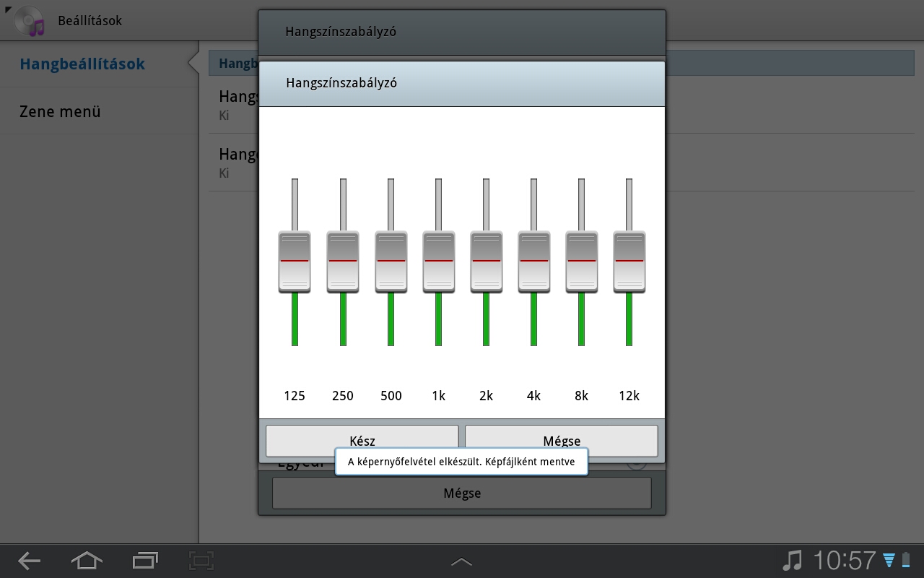
Task: Tap the clock showing 10:57
Action: tap(844, 560)
